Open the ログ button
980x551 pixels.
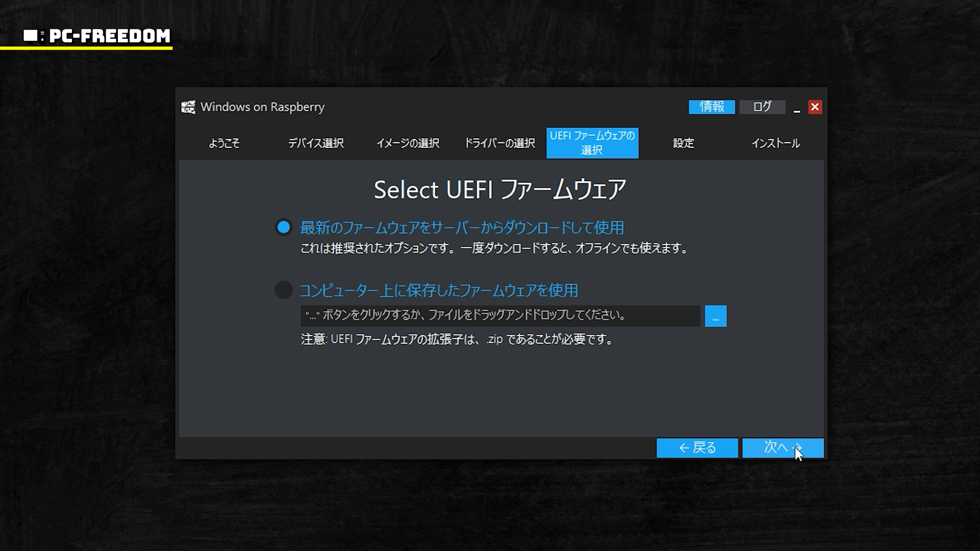pos(762,107)
